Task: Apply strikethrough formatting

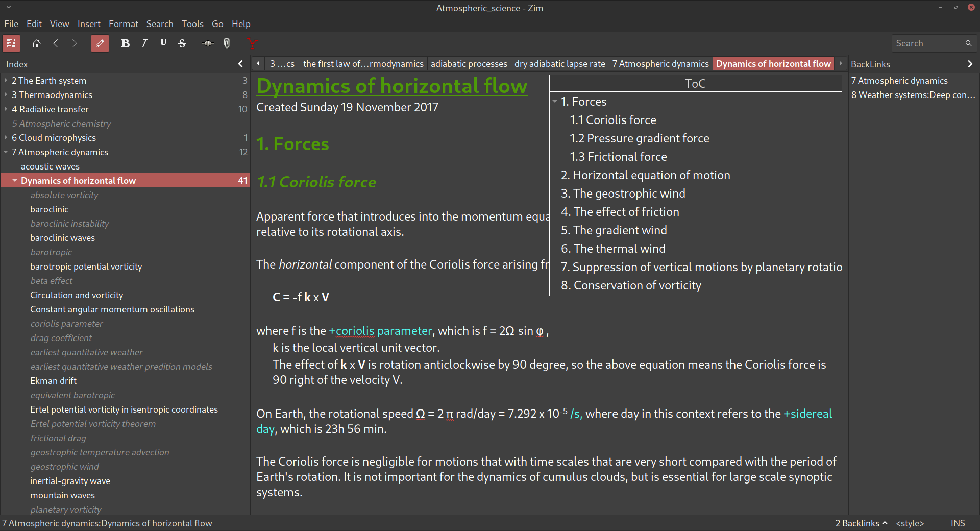Action: [182, 43]
